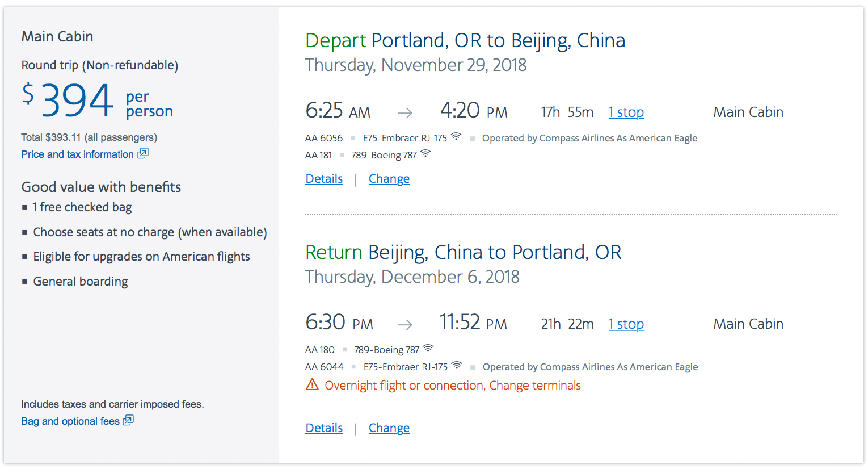
Task: Open the Price and tax information link
Action: pyautogui.click(x=77, y=154)
